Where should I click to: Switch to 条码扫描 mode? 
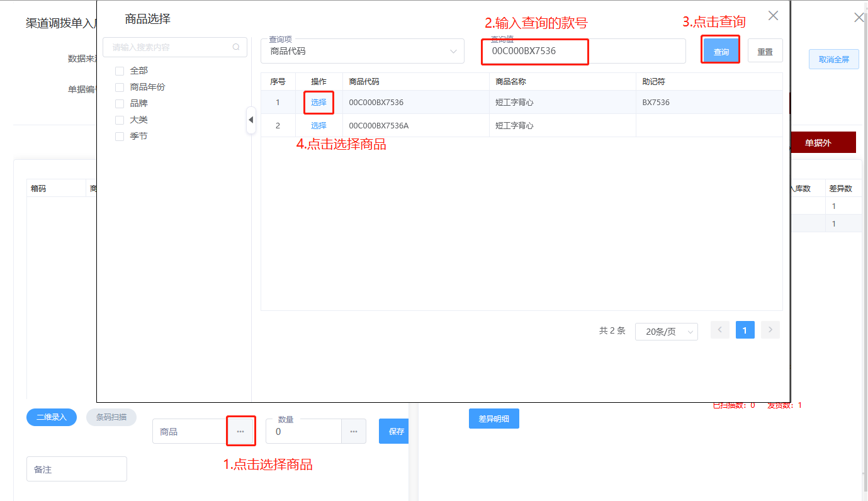click(111, 417)
